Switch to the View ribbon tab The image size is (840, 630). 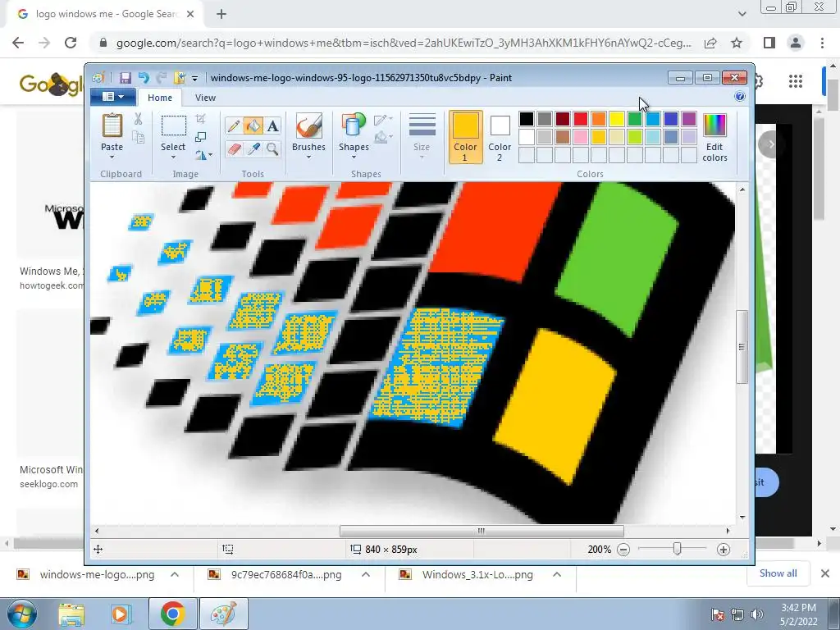click(x=205, y=98)
